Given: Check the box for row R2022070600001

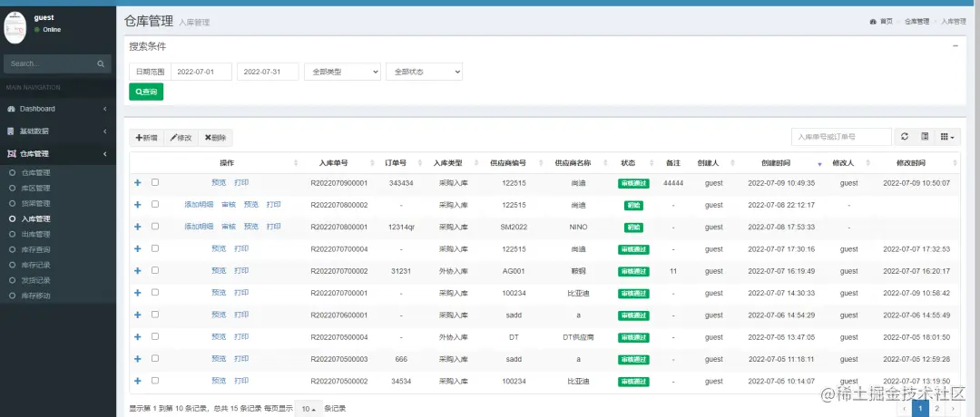Looking at the screenshot, I should (x=155, y=314).
